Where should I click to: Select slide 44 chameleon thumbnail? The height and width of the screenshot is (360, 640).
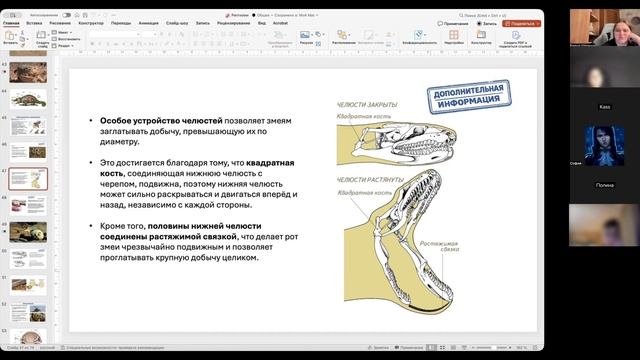pos(28,99)
